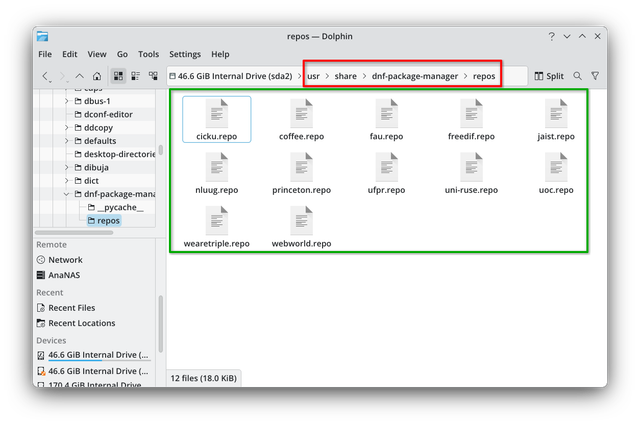The width and height of the screenshot is (640, 426).
Task: Select the uoc.repo file
Action: 556,173
